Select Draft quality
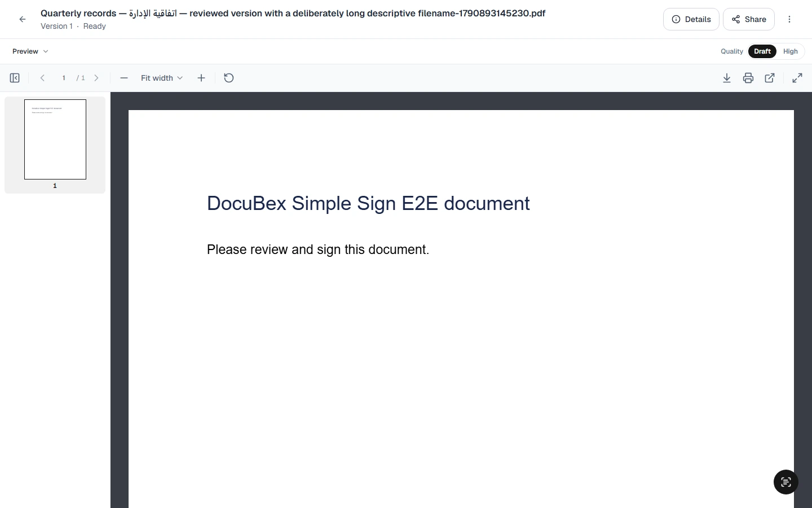This screenshot has width=812, height=508. [762, 51]
